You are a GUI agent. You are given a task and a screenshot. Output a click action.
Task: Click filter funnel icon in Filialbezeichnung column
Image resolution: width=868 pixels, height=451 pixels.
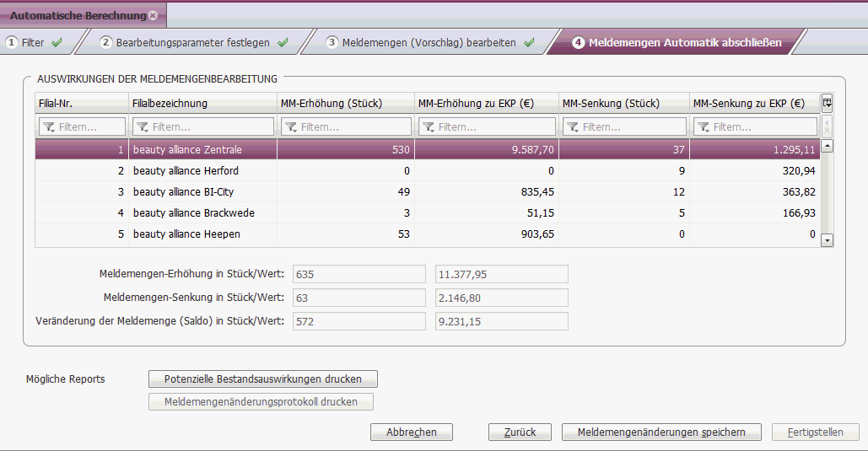point(143,127)
